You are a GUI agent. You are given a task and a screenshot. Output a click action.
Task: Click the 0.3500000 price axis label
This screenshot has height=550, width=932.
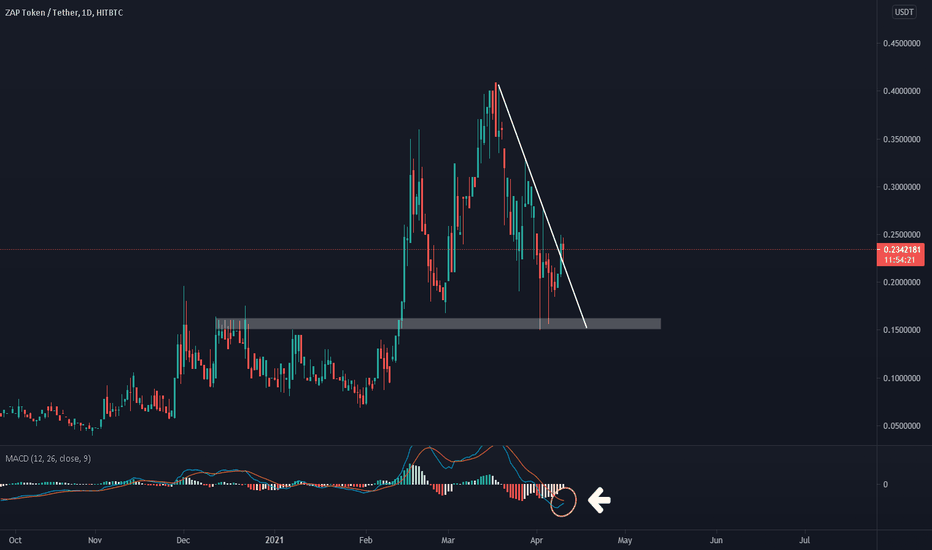tap(901, 139)
